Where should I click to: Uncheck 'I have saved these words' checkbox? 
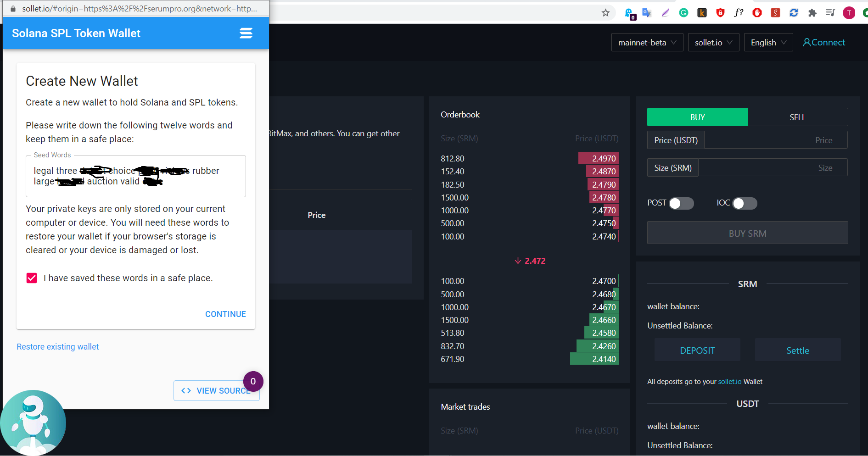coord(32,278)
